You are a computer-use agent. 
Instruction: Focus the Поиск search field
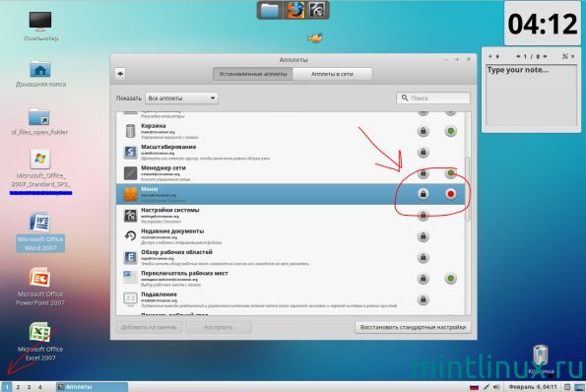433,98
